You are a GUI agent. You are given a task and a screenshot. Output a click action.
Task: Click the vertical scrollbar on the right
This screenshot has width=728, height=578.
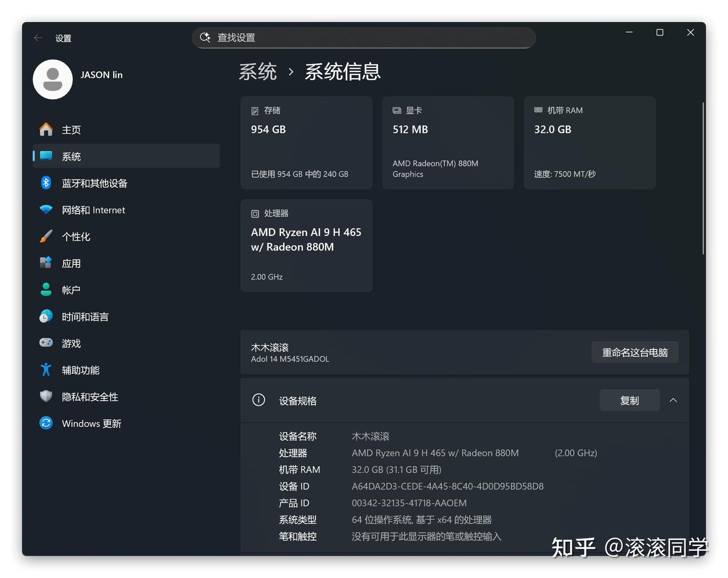click(x=703, y=178)
